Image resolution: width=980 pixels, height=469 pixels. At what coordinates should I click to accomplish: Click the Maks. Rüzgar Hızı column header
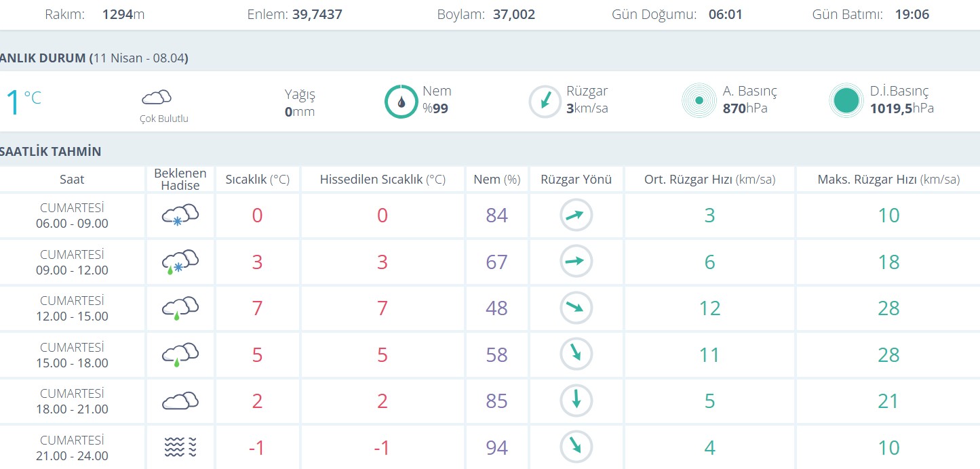(x=888, y=180)
